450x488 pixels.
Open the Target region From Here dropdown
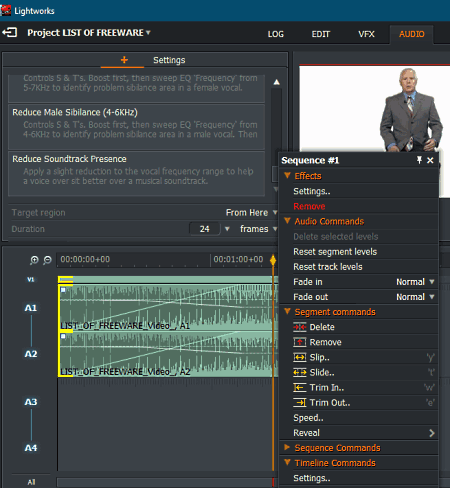(x=251, y=213)
